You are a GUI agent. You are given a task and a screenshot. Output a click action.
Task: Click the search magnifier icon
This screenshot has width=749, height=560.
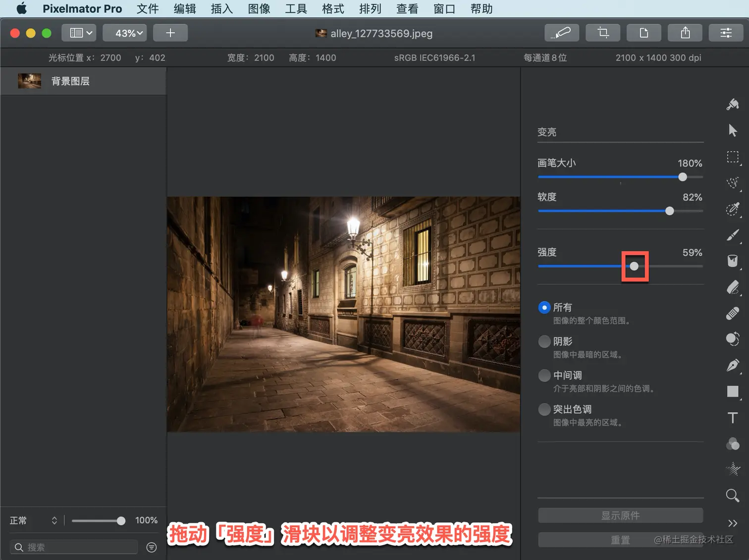19,547
